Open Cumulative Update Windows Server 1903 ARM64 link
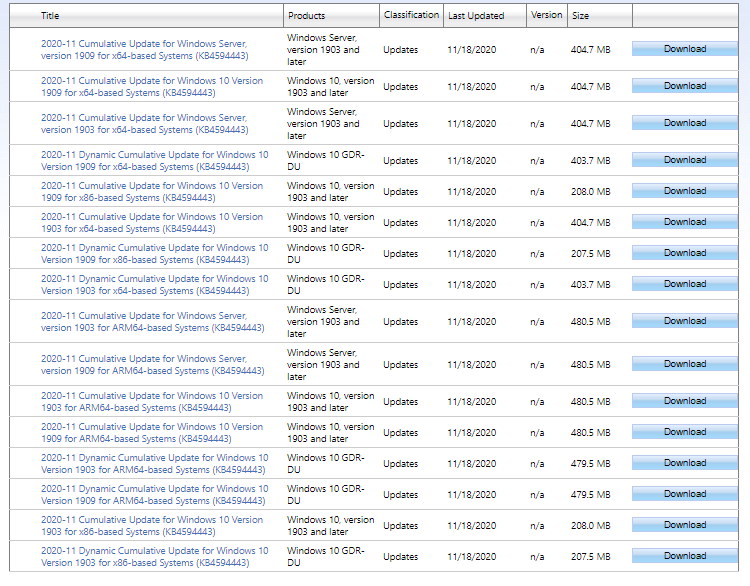 coord(153,322)
